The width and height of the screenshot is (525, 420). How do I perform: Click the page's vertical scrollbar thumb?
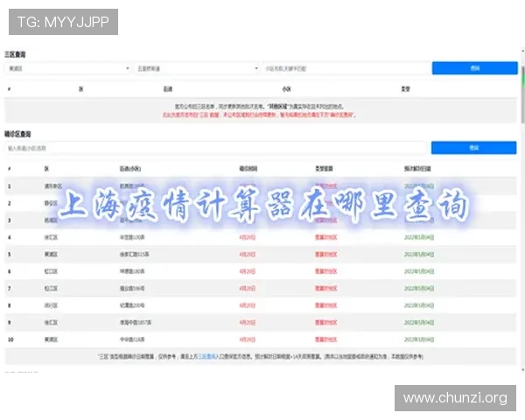(522, 94)
